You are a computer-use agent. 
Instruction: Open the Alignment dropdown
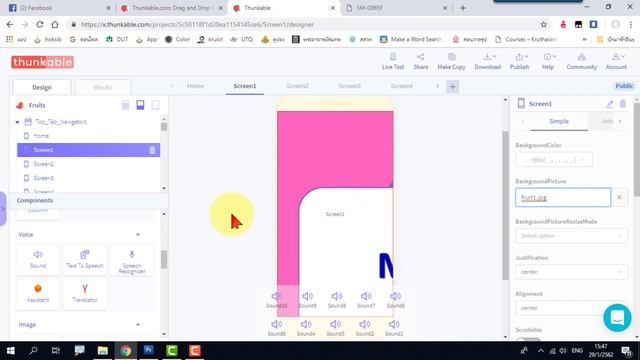click(571, 308)
